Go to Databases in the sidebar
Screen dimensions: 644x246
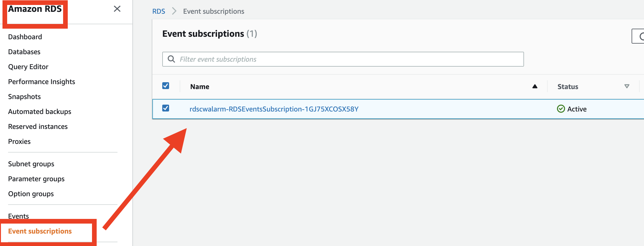pos(24,52)
